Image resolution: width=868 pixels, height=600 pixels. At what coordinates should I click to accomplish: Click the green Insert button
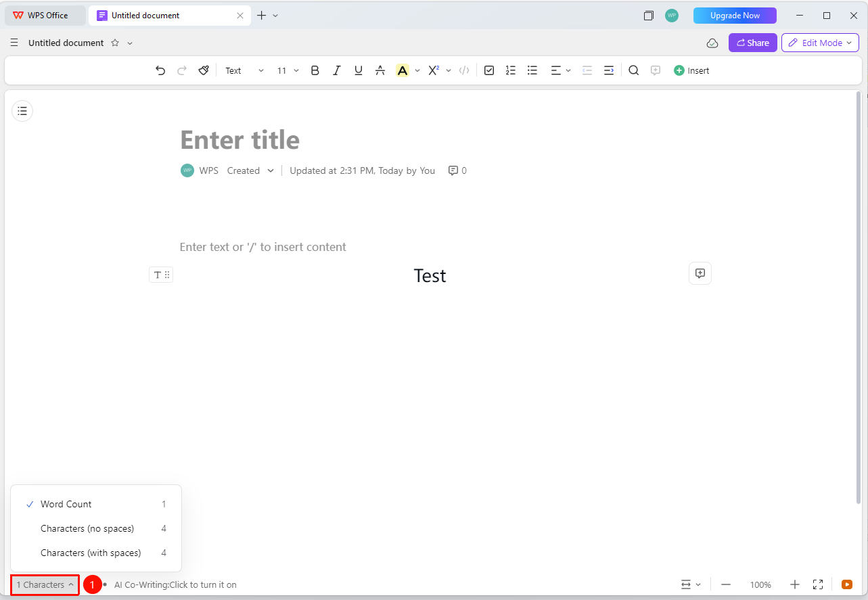[x=691, y=70]
